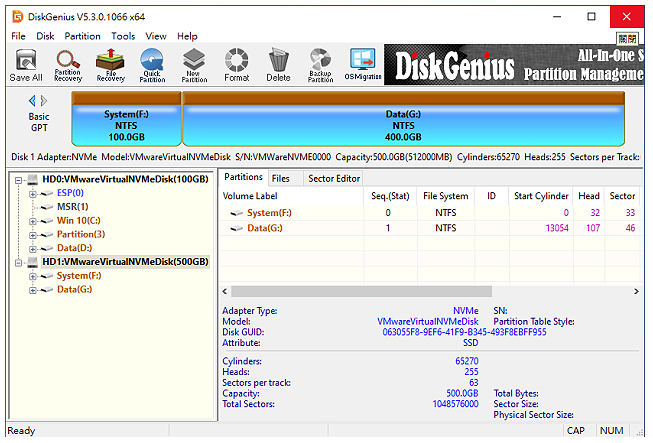Expand the ESP(0) partition node
This screenshot has width=653, height=443.
32,194
